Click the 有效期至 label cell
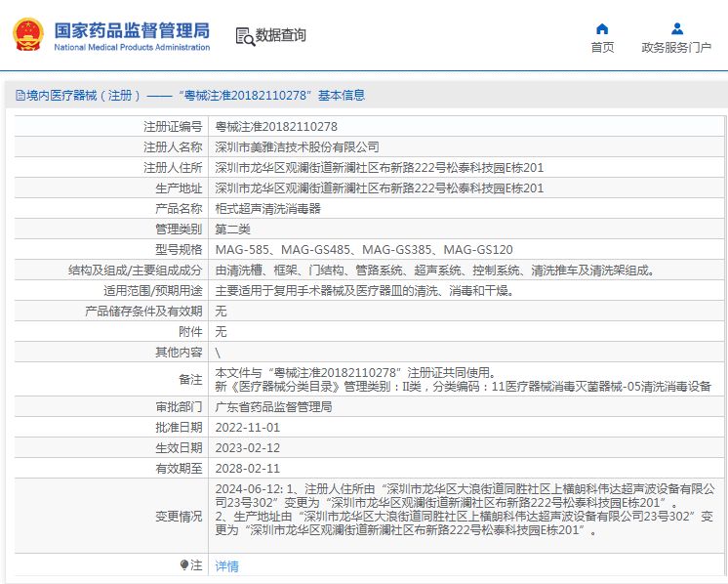 (111, 469)
